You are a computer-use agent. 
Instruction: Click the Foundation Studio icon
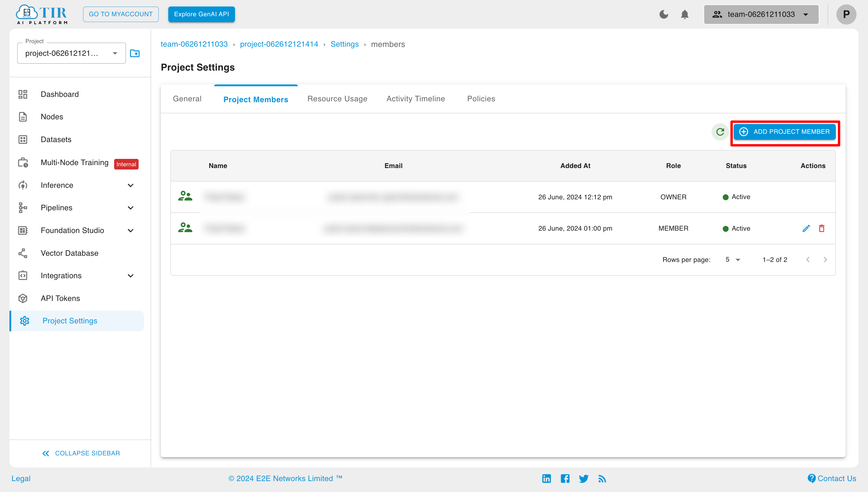coord(23,230)
